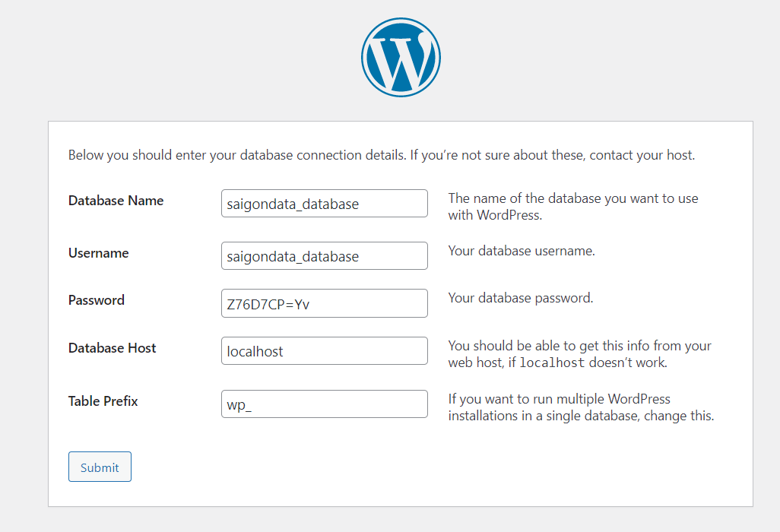Edit the Password field containing Z76D7CP=Yv

click(x=325, y=303)
